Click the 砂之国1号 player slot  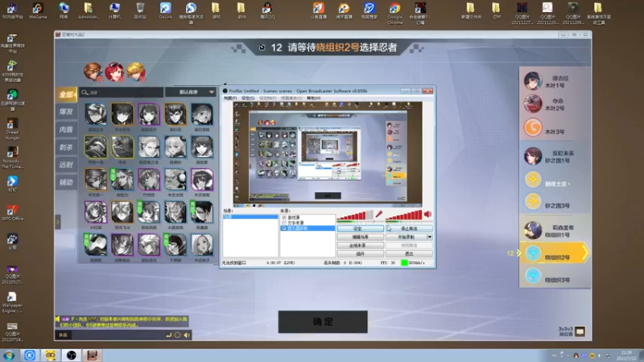coord(555,156)
